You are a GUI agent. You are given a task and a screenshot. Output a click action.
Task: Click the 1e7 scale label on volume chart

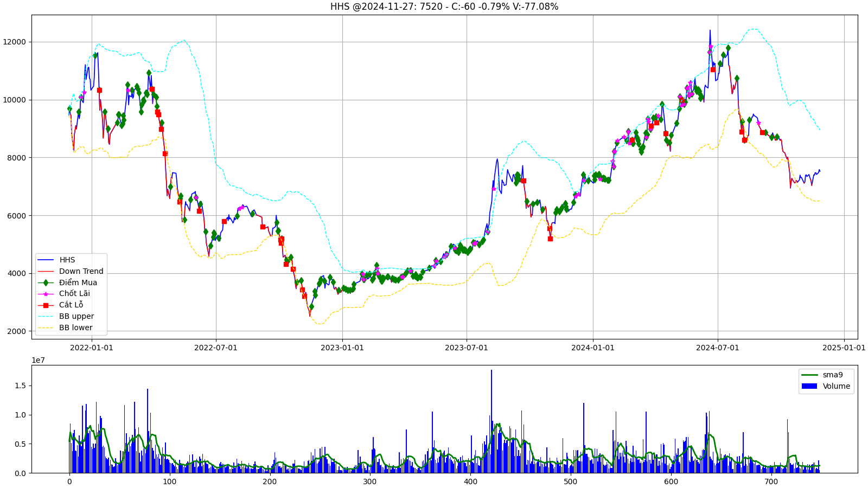[38, 360]
